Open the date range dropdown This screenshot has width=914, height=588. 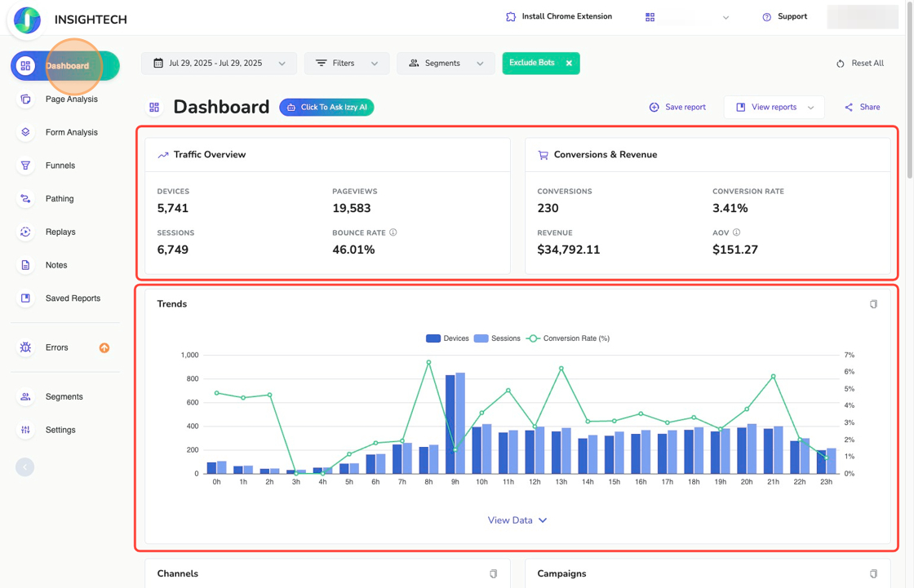(219, 63)
